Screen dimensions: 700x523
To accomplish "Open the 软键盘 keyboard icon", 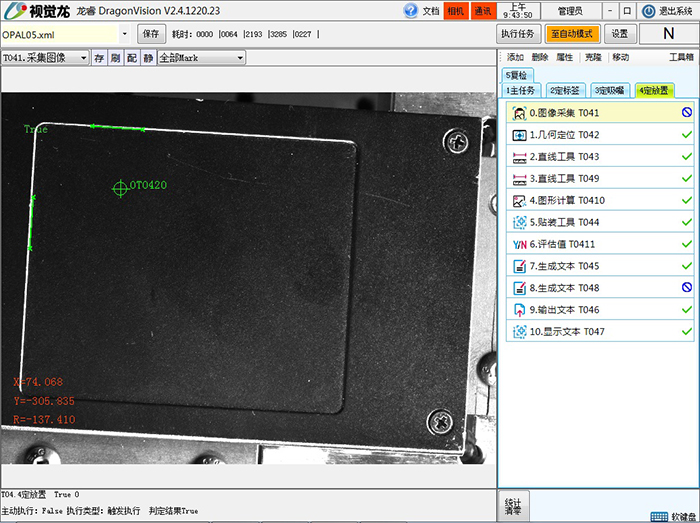I will (659, 516).
